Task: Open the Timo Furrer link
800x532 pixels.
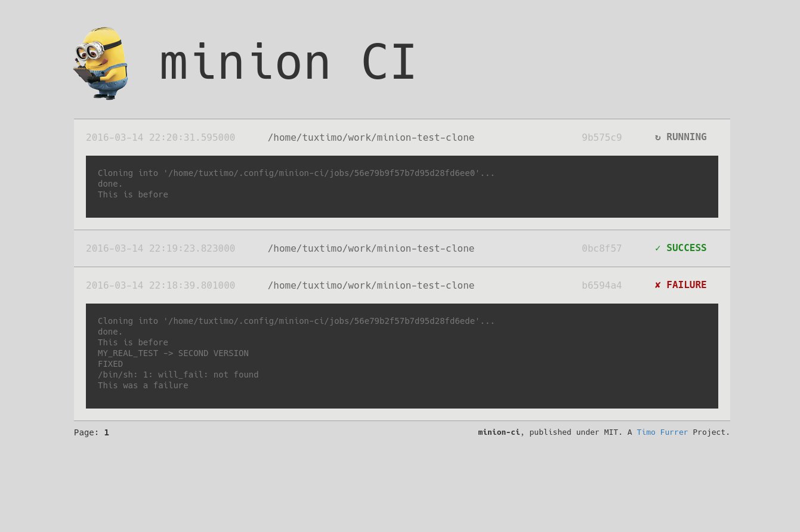Action: 662,432
